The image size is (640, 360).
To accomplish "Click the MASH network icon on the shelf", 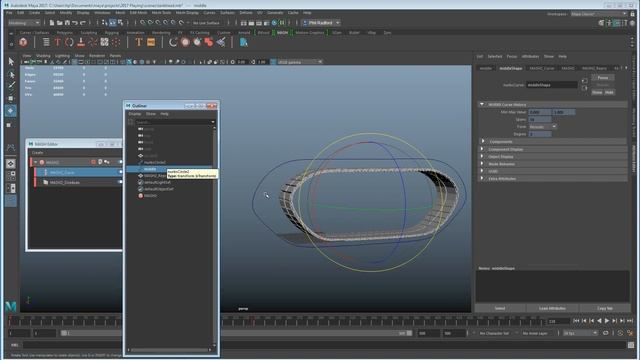I will point(23,42).
